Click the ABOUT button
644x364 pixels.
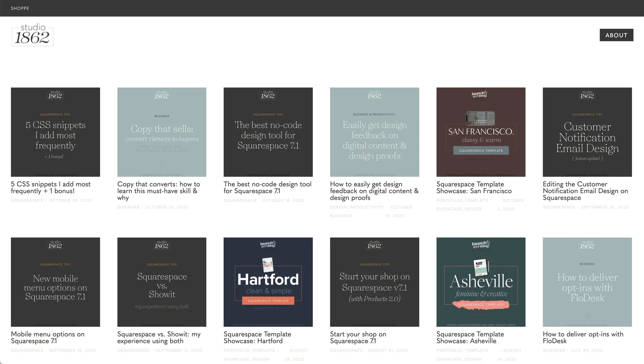click(x=616, y=35)
